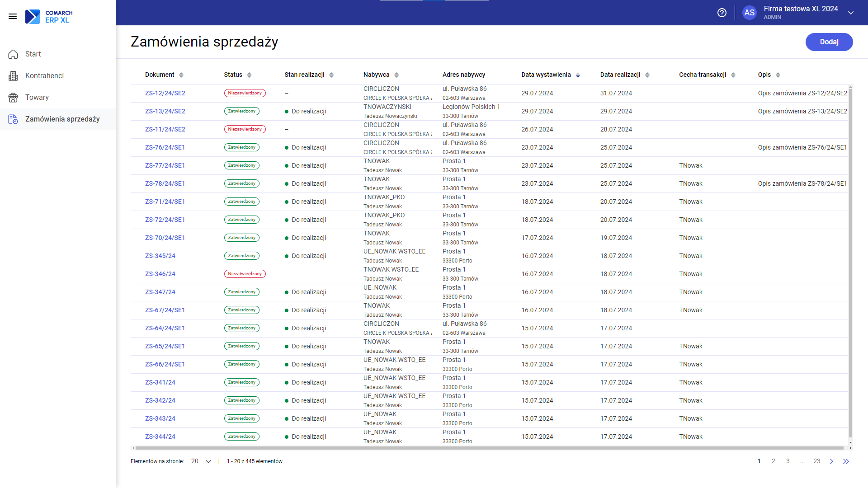This screenshot has width=868, height=488.
Task: Open items-per-page dropdown showing 20
Action: click(x=201, y=461)
